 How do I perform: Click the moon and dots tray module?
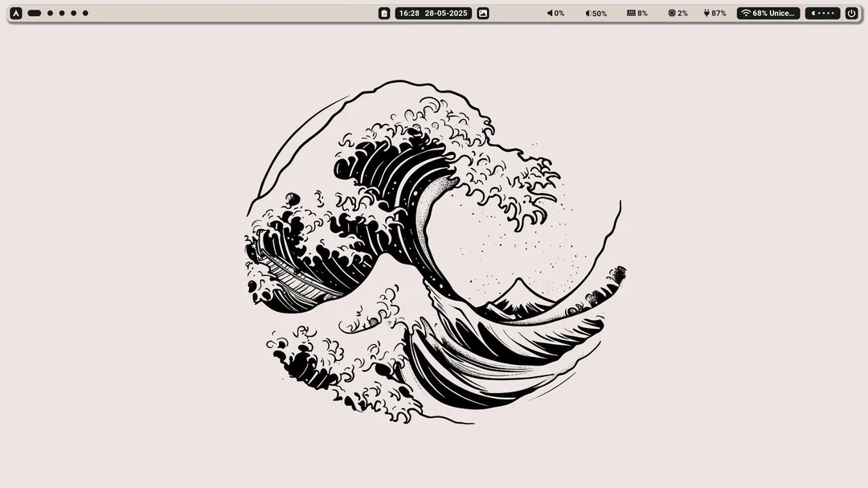tap(823, 14)
